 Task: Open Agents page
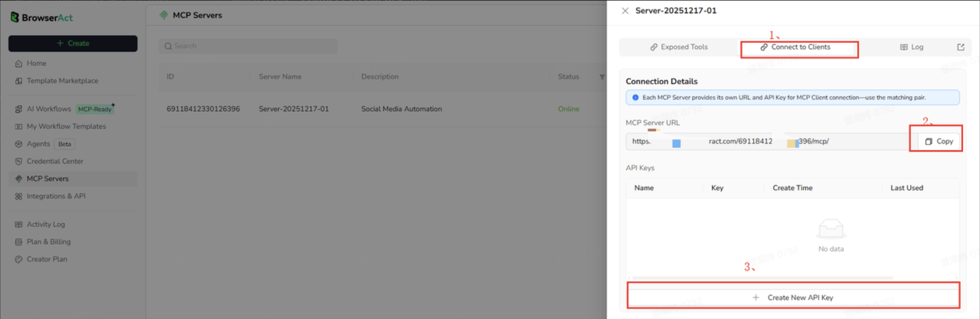[38, 144]
